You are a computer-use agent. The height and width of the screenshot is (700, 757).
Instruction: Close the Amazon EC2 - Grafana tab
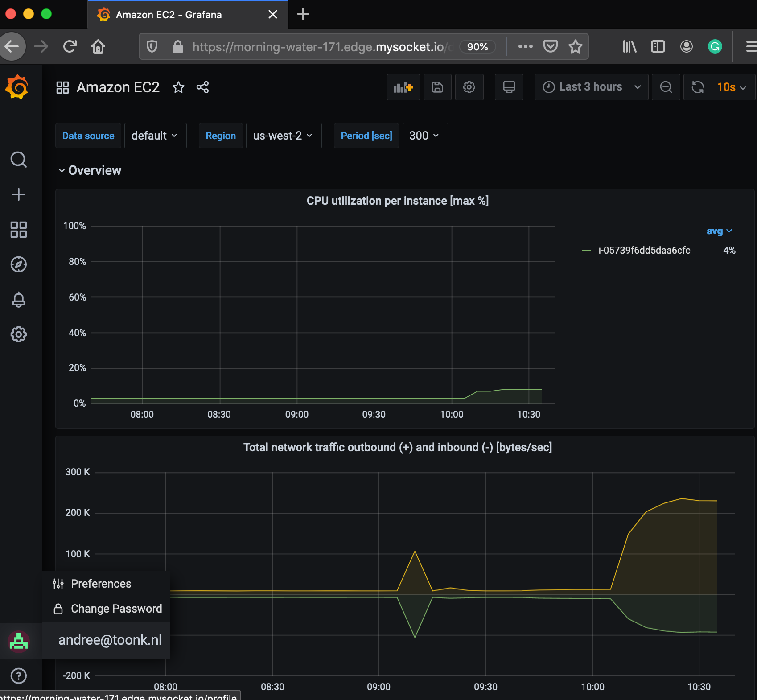click(273, 15)
